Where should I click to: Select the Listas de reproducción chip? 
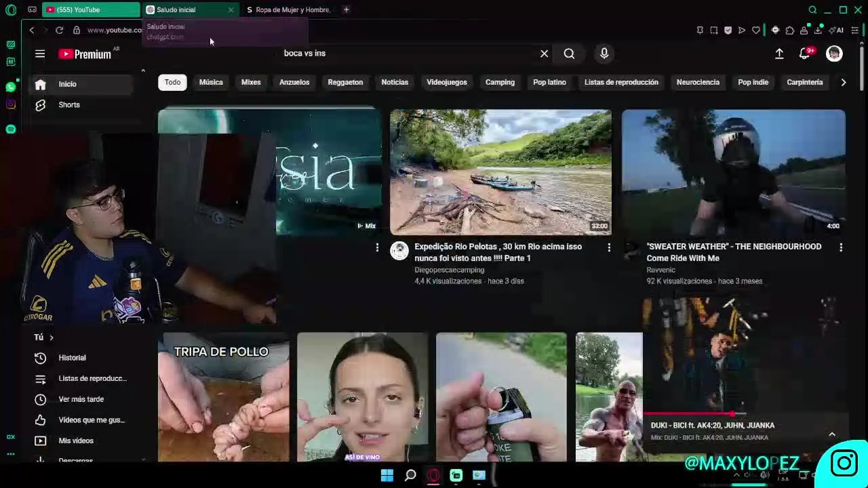click(x=621, y=82)
